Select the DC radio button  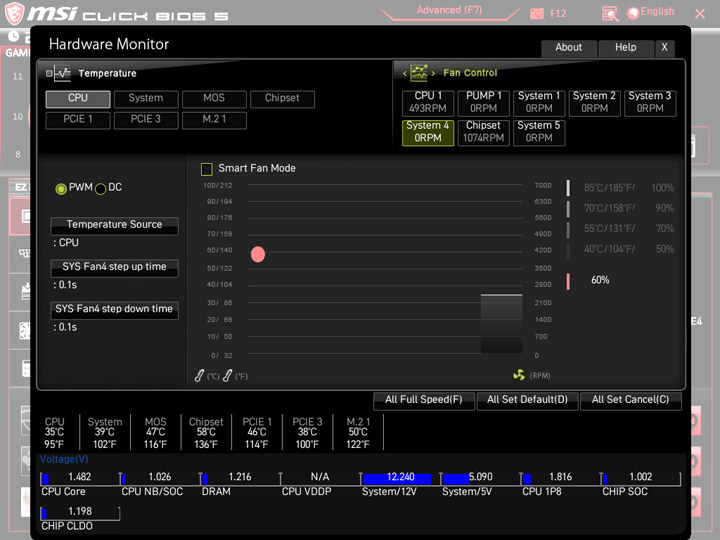100,189
